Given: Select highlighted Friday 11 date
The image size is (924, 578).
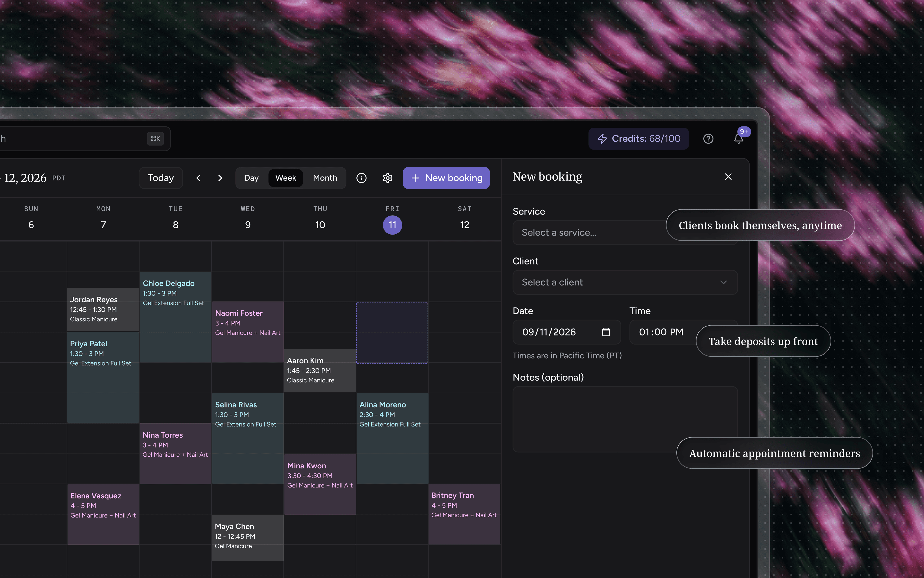Looking at the screenshot, I should 392,225.
